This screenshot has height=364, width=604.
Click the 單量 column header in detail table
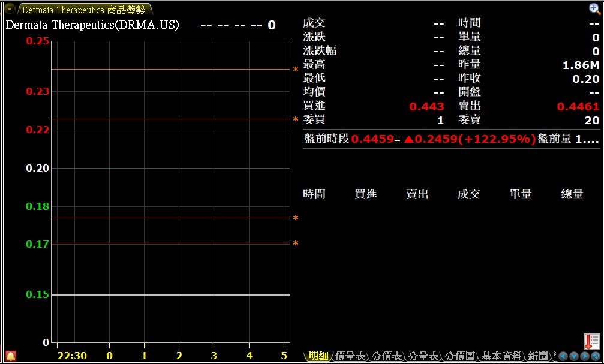[521, 194]
